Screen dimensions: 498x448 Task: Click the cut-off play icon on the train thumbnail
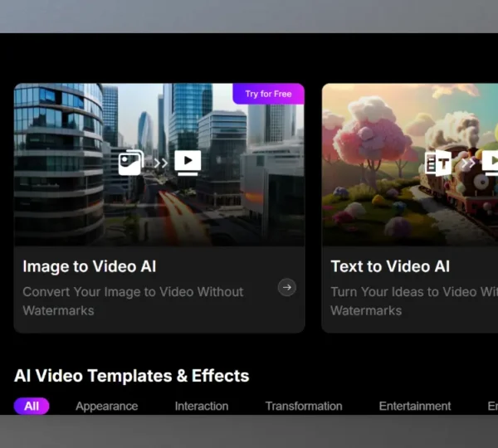click(x=491, y=162)
